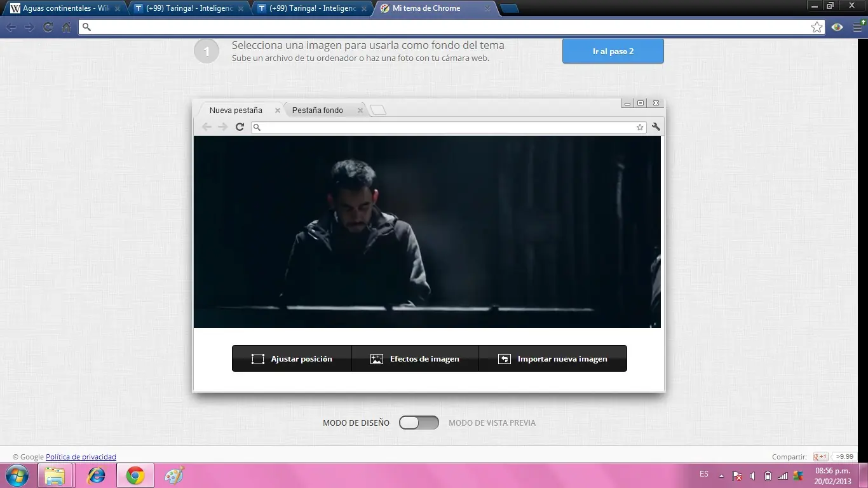Show hidden system tray icons
The image size is (868, 488).
tap(721, 476)
